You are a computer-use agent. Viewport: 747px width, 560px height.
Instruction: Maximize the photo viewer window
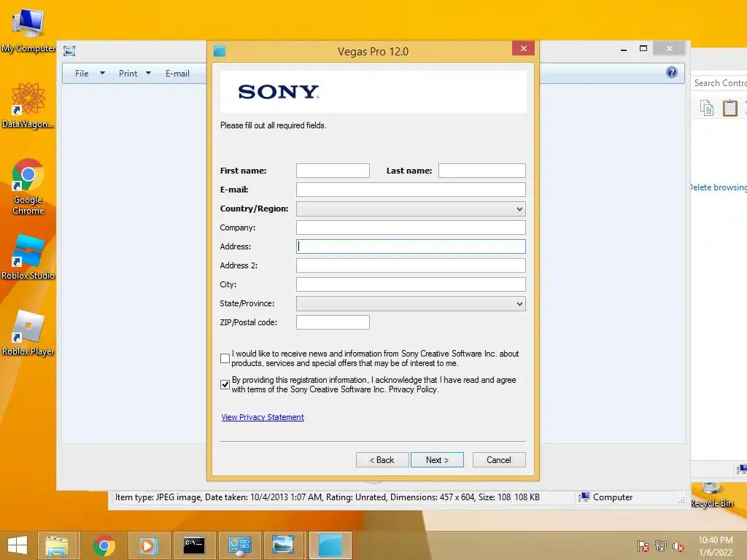[x=643, y=48]
